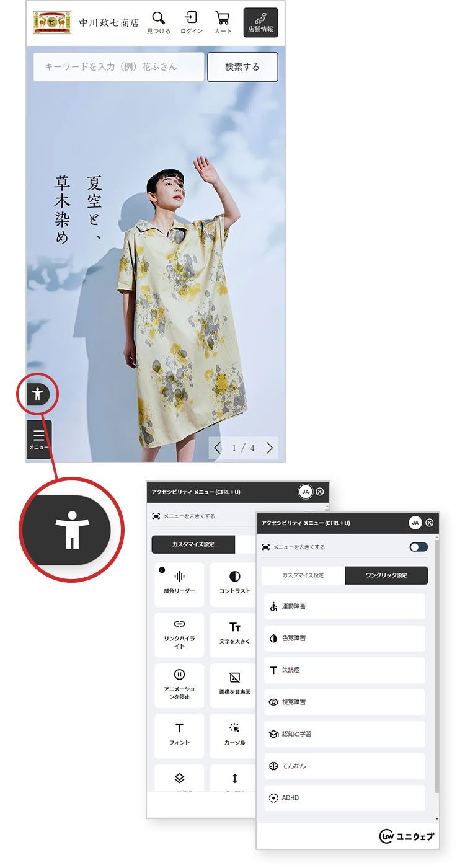This screenshot has height=868, width=465.
Task: Enable the 視覚障害 visual impairment profile
Action: 345,702
